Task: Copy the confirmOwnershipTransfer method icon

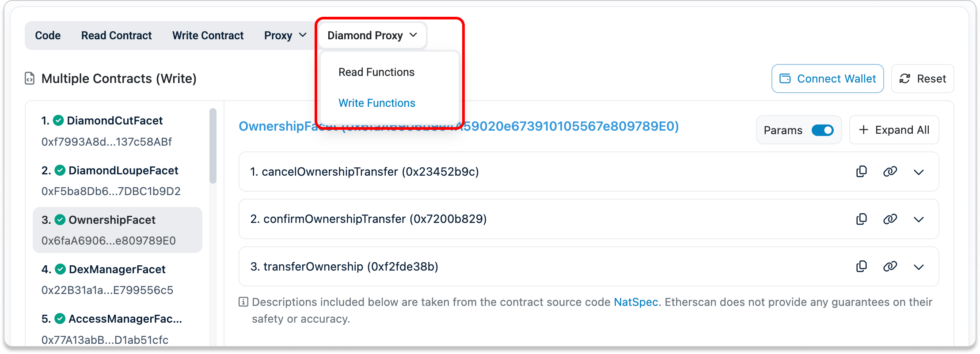Action: [862, 219]
